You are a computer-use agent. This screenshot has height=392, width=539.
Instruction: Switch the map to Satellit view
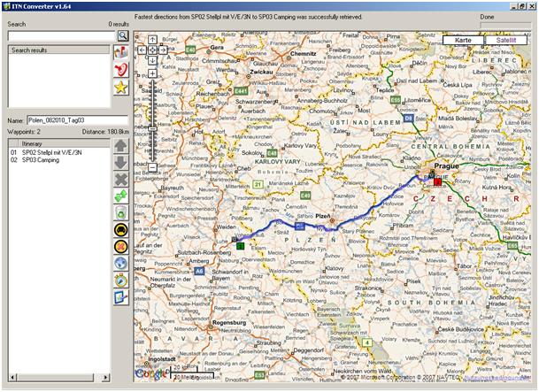pos(506,40)
